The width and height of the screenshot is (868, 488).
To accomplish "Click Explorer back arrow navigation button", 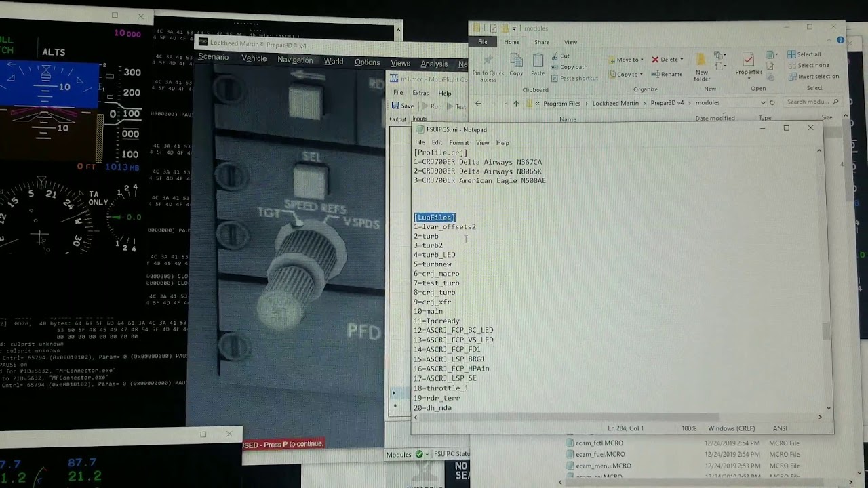I will (x=478, y=103).
